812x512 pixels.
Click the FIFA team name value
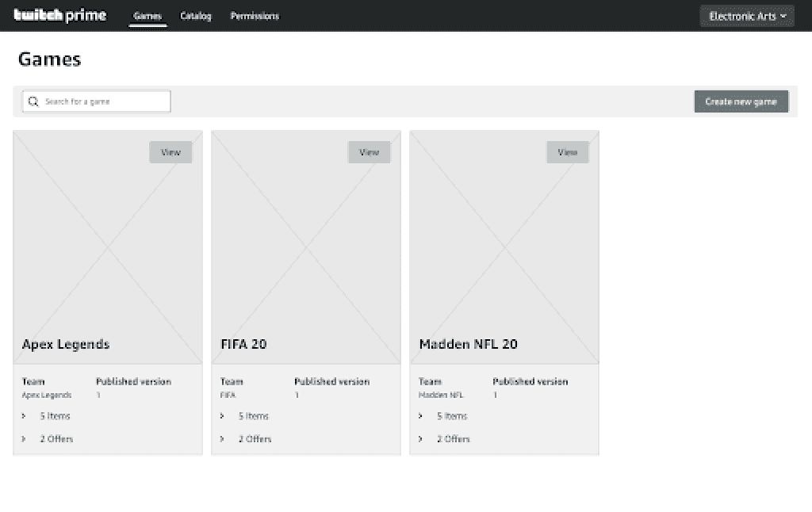[x=228, y=395]
